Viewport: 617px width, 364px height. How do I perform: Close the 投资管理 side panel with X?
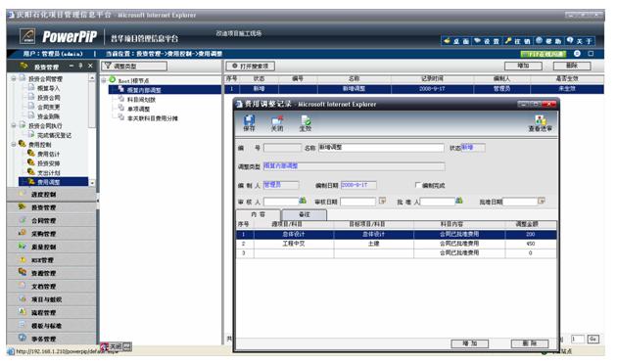click(x=90, y=66)
